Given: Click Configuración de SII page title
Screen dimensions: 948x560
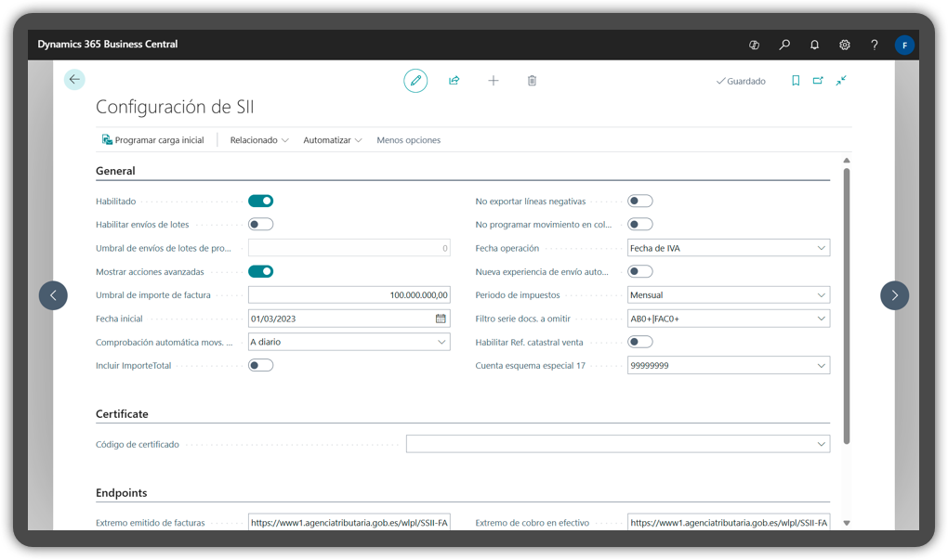Looking at the screenshot, I should 175,107.
